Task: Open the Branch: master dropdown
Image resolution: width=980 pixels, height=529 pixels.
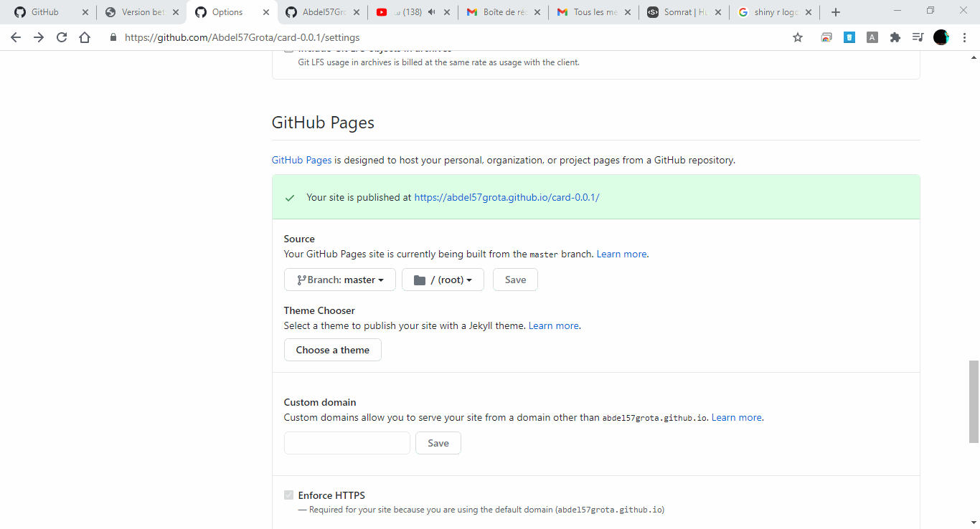Action: click(x=340, y=280)
